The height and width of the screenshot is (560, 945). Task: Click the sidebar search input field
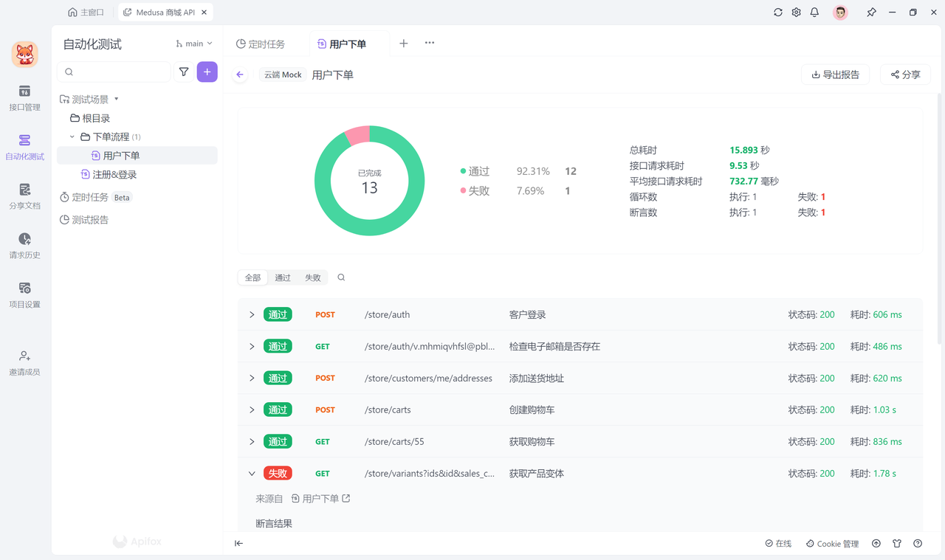coord(114,72)
